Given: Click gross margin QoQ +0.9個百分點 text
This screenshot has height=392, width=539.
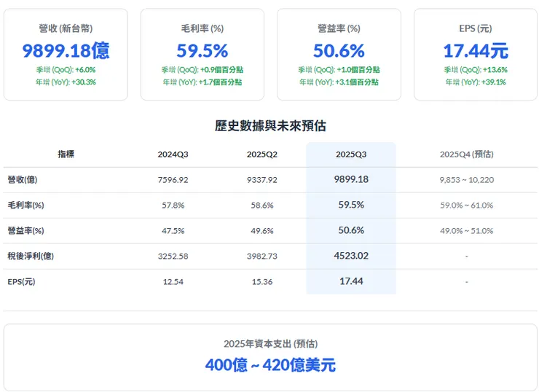Looking at the screenshot, I should click(x=202, y=70).
